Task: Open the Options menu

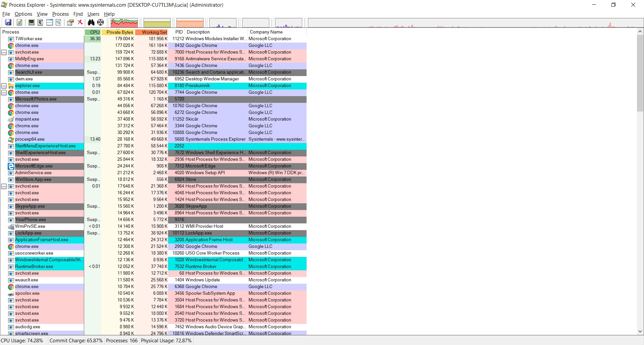Action: tap(23, 14)
